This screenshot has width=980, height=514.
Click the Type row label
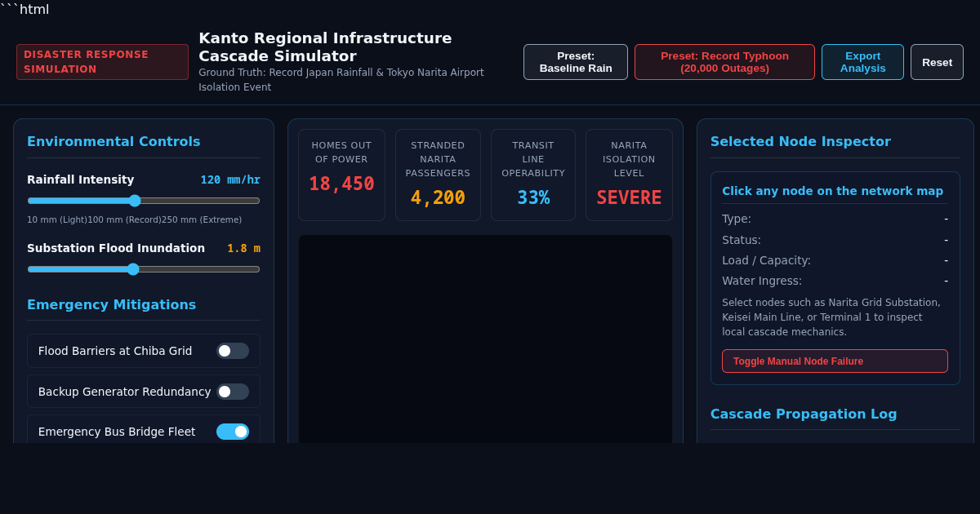click(737, 219)
